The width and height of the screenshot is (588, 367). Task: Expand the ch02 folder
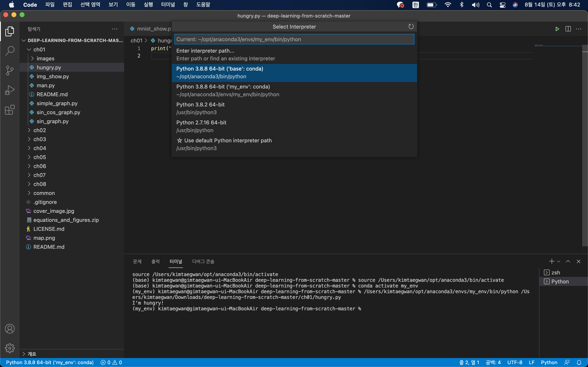coord(40,130)
